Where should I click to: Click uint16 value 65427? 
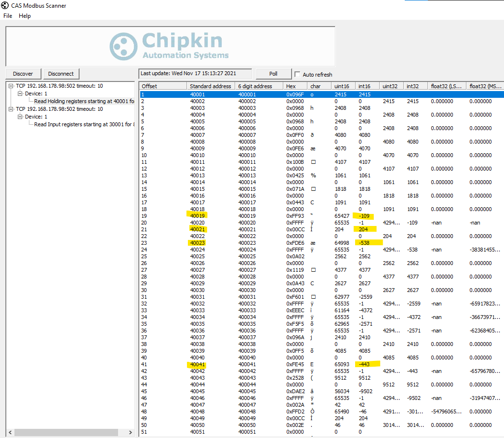(342, 216)
